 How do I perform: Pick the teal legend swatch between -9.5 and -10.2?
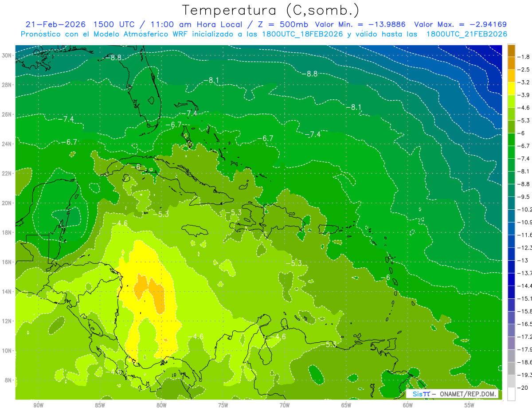(x=512, y=203)
